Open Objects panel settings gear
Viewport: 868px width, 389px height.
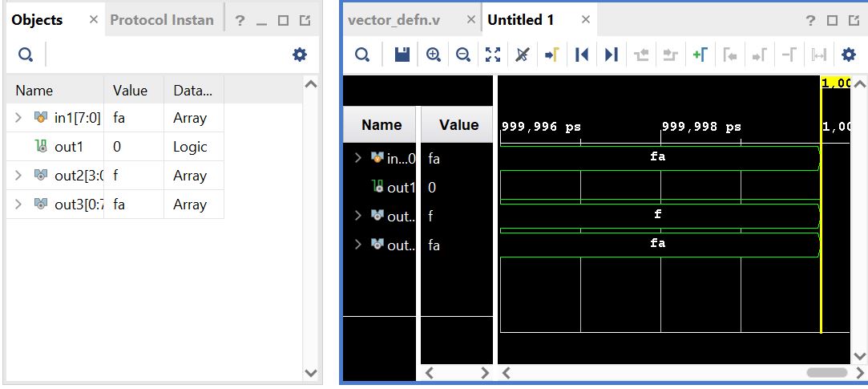pyautogui.click(x=299, y=55)
